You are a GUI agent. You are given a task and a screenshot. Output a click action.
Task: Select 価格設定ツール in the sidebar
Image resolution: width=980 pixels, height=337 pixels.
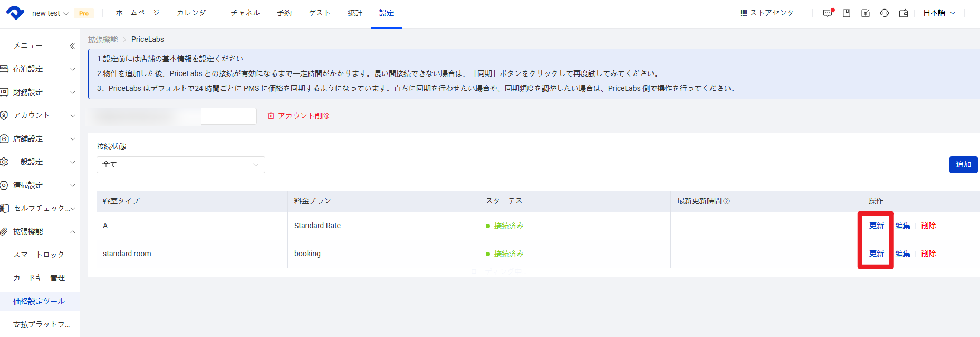coord(39,301)
